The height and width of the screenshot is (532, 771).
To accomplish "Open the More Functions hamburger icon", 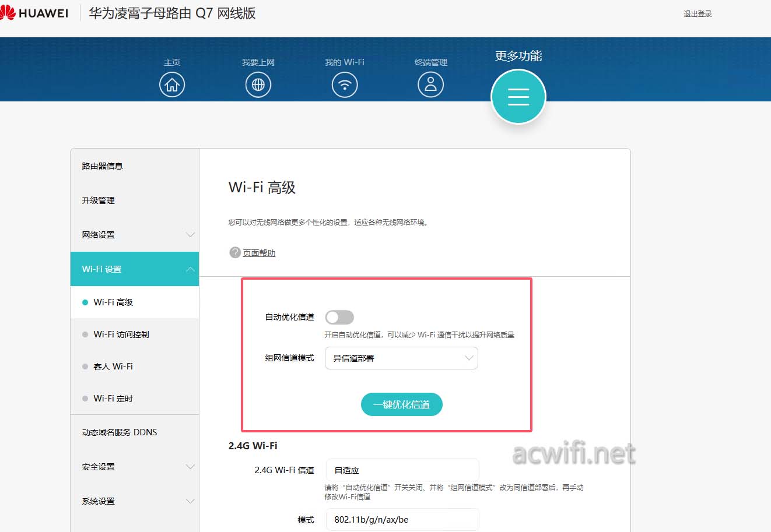I will 518,97.
